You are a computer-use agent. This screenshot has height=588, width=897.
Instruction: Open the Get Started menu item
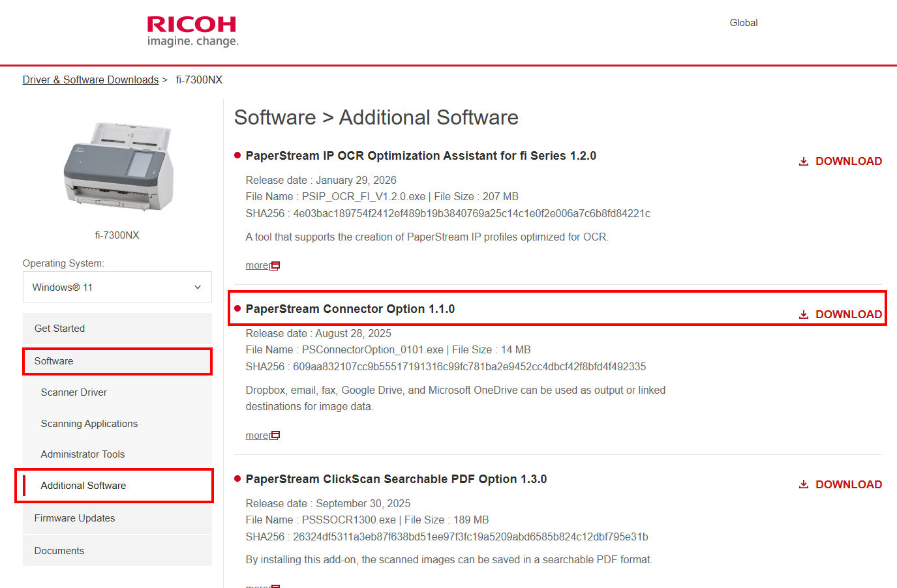(117, 329)
